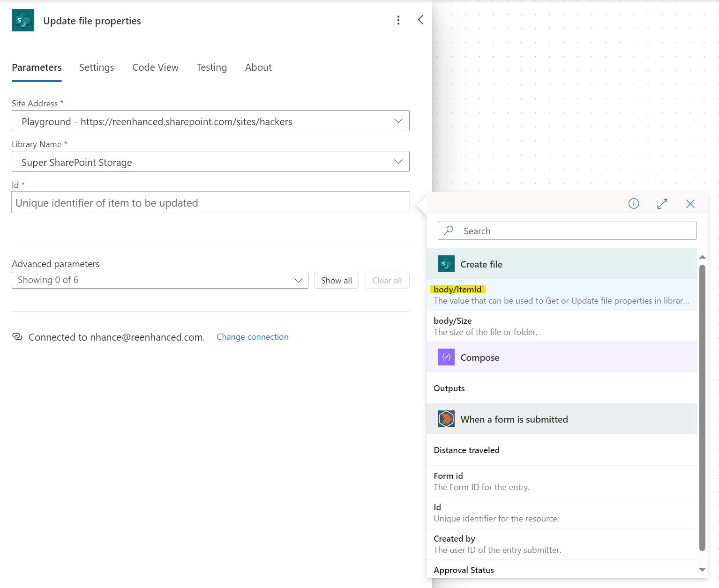Click the Create file SharePoint icon
This screenshot has height=588, width=719.
(446, 264)
